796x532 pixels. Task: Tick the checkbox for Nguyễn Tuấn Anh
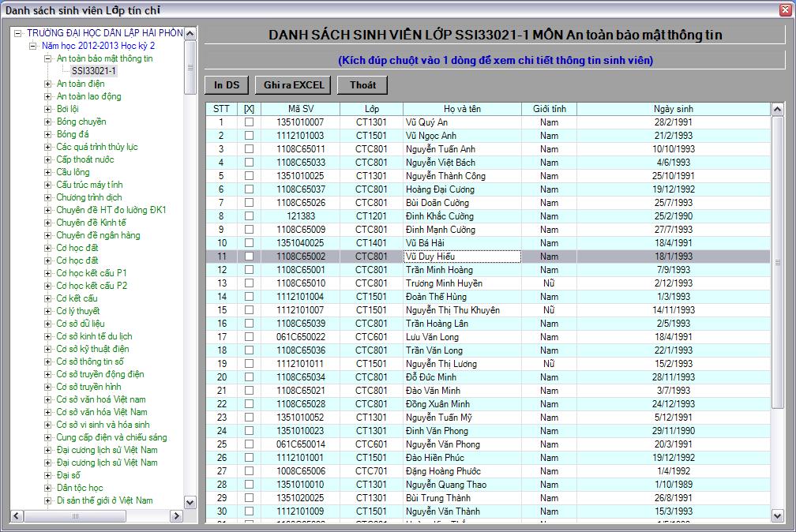(x=249, y=149)
